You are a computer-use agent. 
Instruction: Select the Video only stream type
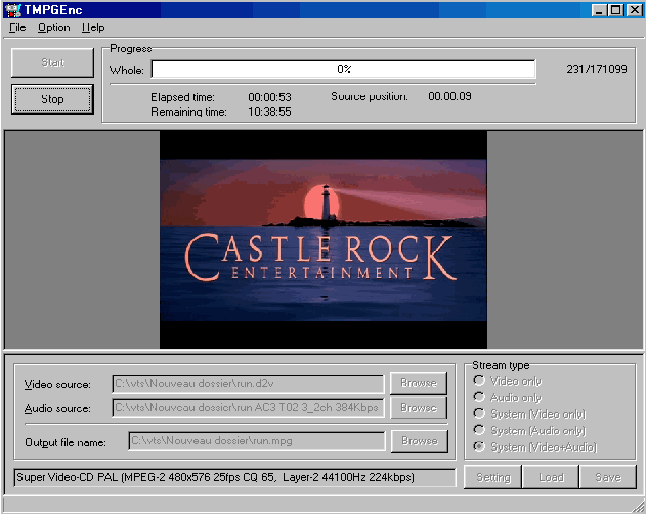[x=508, y=381]
